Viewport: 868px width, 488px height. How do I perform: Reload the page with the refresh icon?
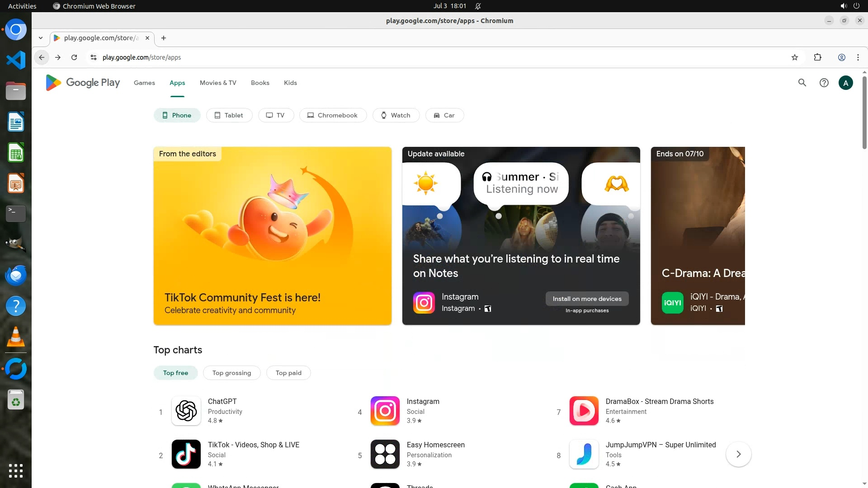point(74,57)
